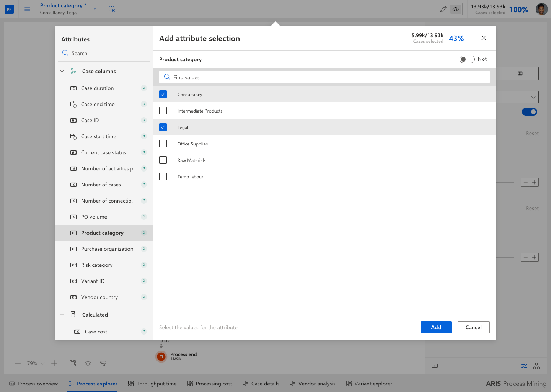
Task: Switch to view mode eye icon
Action: point(455,9)
